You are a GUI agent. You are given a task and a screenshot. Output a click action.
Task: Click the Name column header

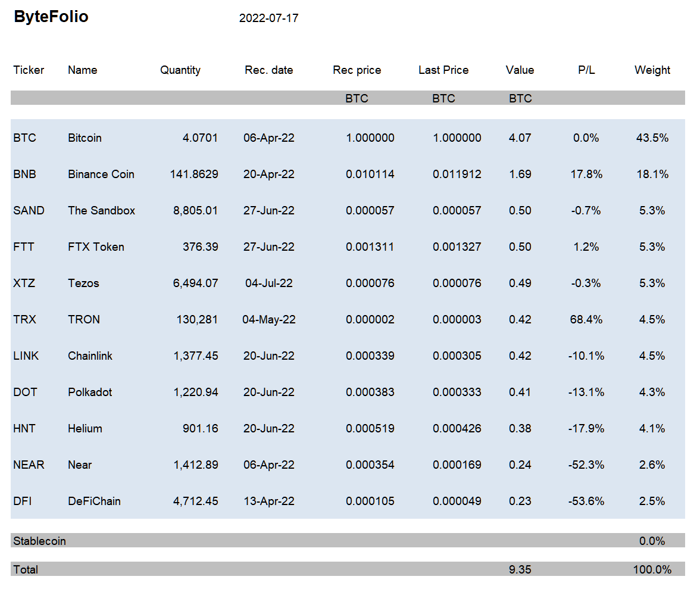(x=83, y=70)
